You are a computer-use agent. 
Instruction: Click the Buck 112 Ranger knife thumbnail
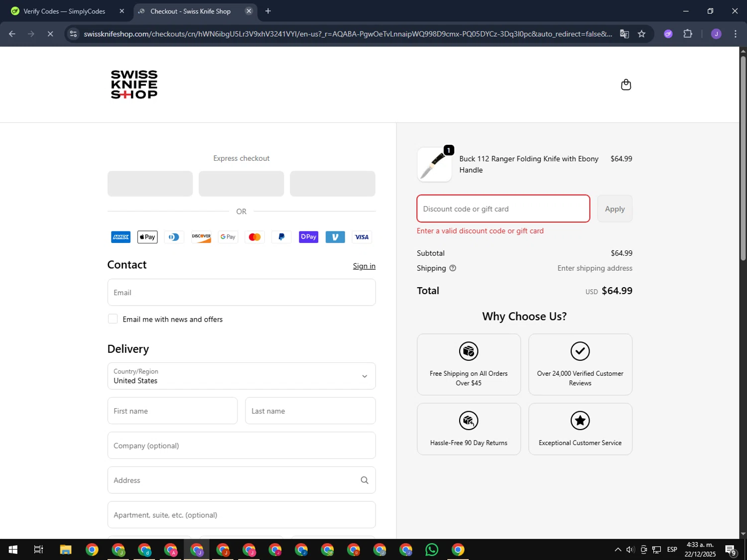pos(434,165)
